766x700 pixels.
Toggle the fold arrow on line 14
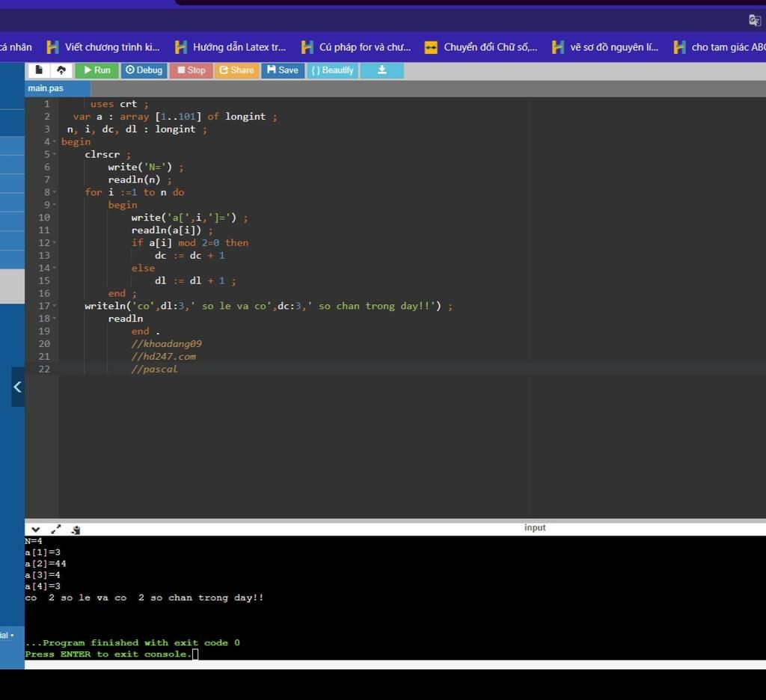(x=54, y=268)
